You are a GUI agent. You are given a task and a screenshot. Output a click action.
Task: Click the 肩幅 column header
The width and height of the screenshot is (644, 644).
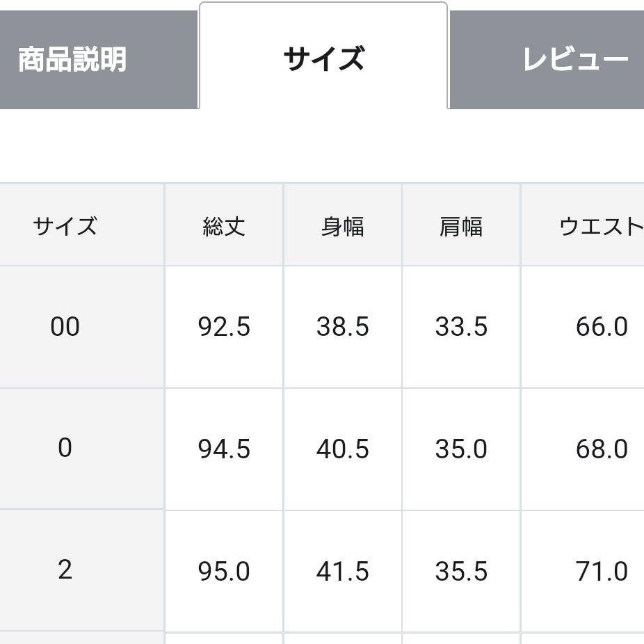click(461, 225)
